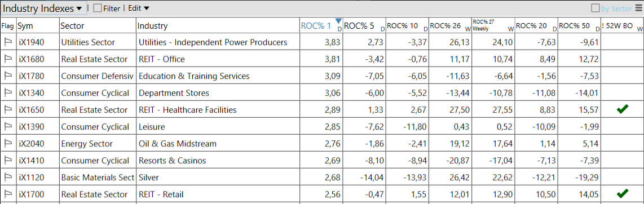644x204 pixels.
Task: Click green checkmark in REIT - Healthcare Facilities row
Action: pos(623,109)
